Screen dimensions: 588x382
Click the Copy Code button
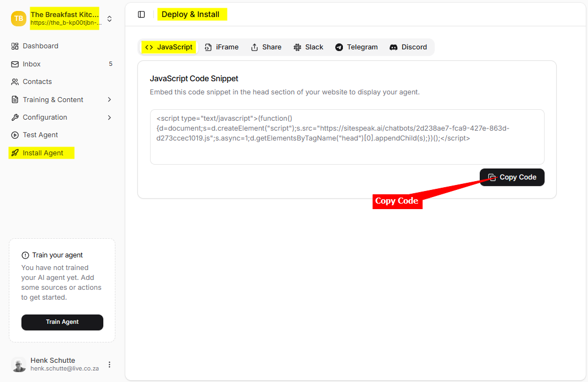tap(512, 177)
